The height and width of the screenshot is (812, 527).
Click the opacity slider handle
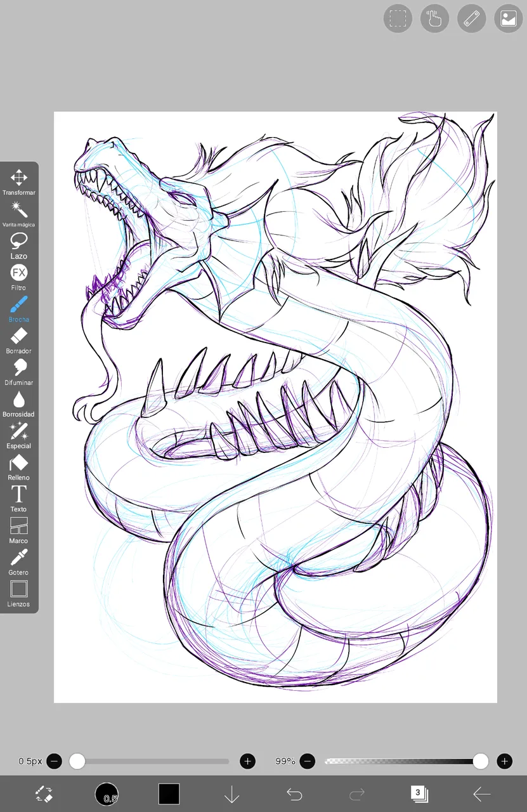pos(481,761)
